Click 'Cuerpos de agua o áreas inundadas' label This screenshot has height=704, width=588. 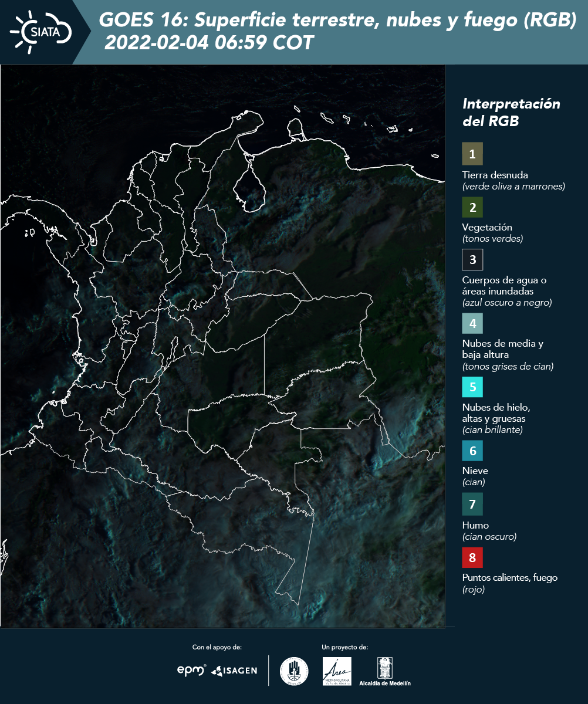(504, 286)
